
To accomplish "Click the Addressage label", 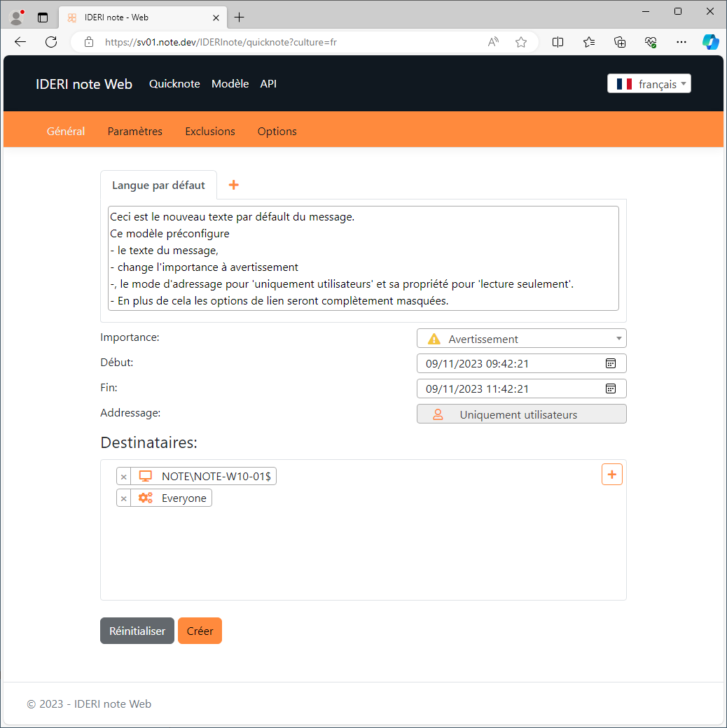I will coord(130,413).
